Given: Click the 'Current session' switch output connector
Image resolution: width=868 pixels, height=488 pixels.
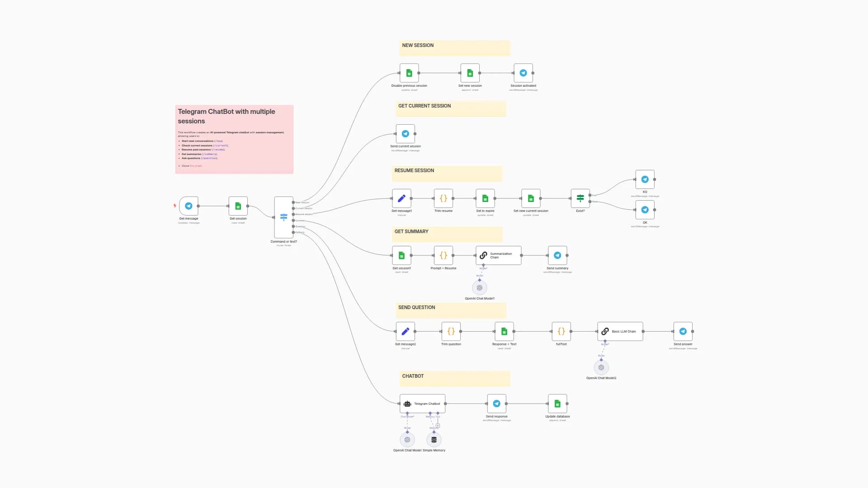Looking at the screenshot, I should pyautogui.click(x=293, y=208).
